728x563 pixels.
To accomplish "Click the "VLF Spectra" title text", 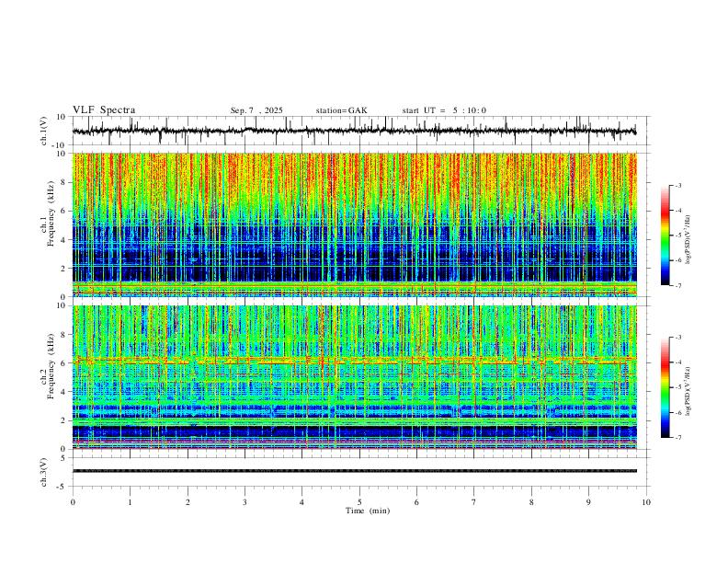I will click(x=104, y=110).
